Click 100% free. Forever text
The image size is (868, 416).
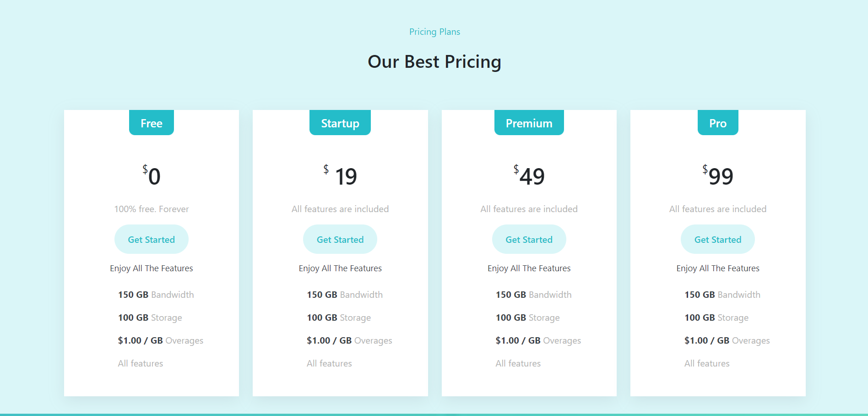(152, 209)
